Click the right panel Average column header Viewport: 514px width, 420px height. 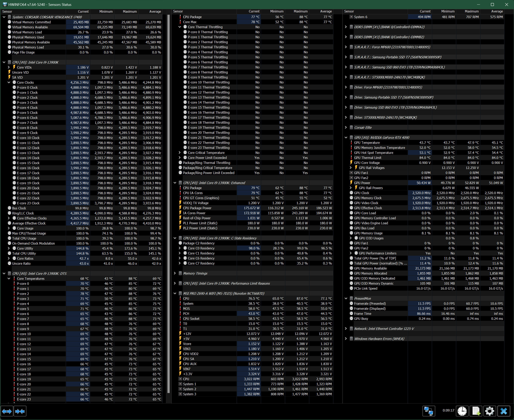pos(492,11)
